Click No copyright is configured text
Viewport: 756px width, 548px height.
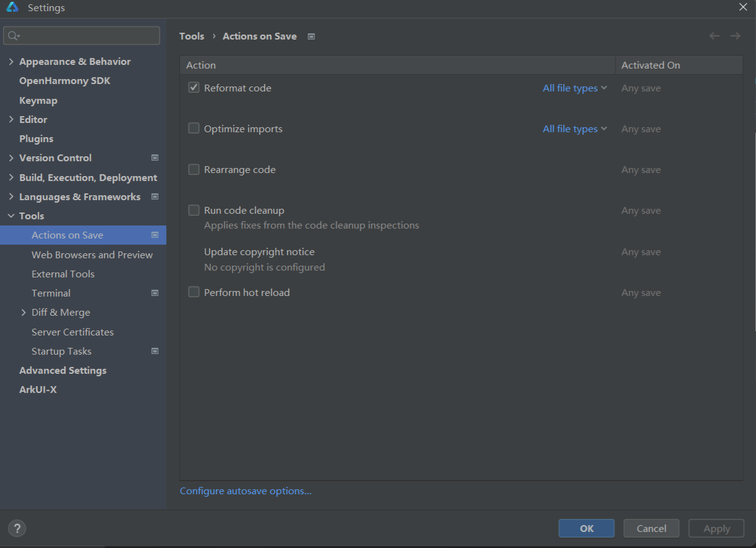pos(264,268)
